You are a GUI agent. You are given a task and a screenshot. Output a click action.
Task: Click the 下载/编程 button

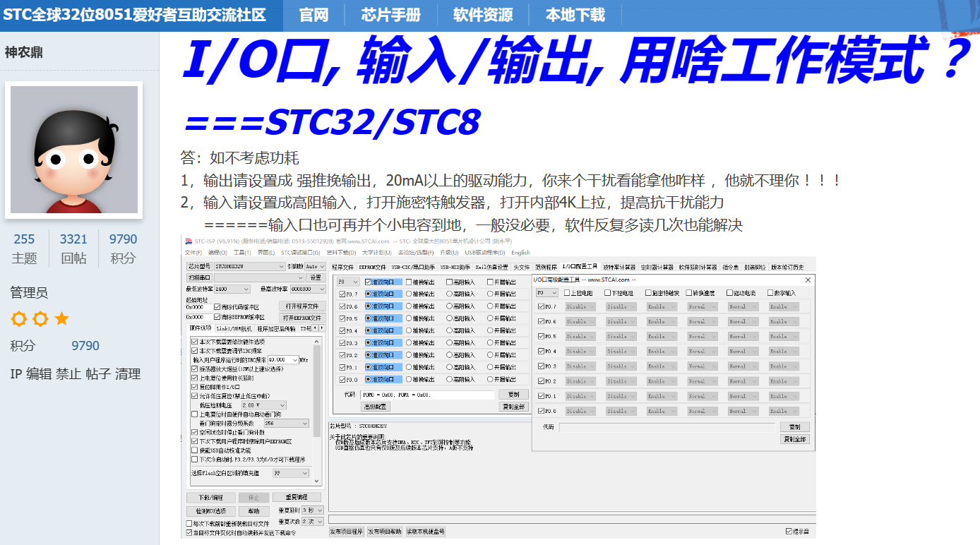click(x=210, y=498)
